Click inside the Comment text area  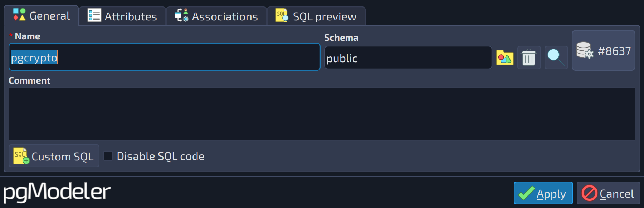point(322,114)
